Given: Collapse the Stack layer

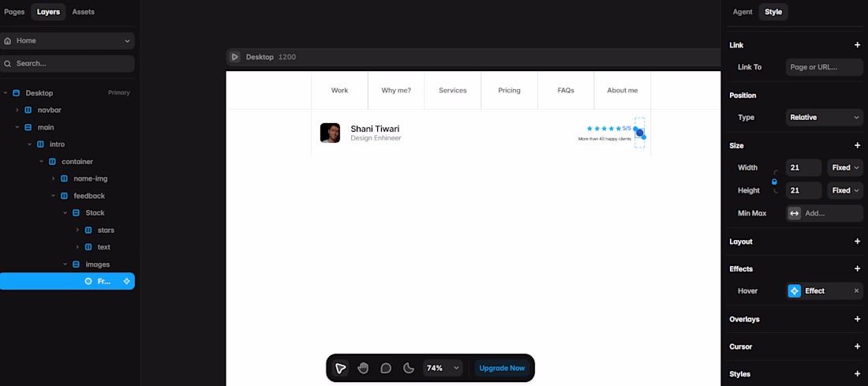Looking at the screenshot, I should (65, 212).
